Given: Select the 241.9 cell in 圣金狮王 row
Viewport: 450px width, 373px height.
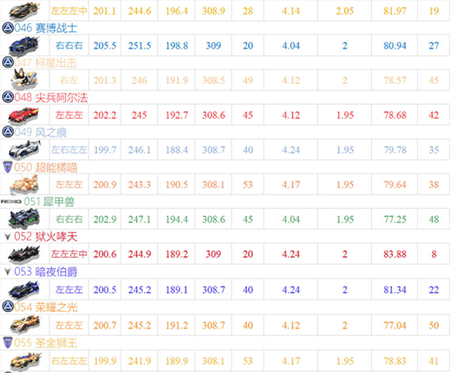Looking at the screenshot, I should 139,361.
